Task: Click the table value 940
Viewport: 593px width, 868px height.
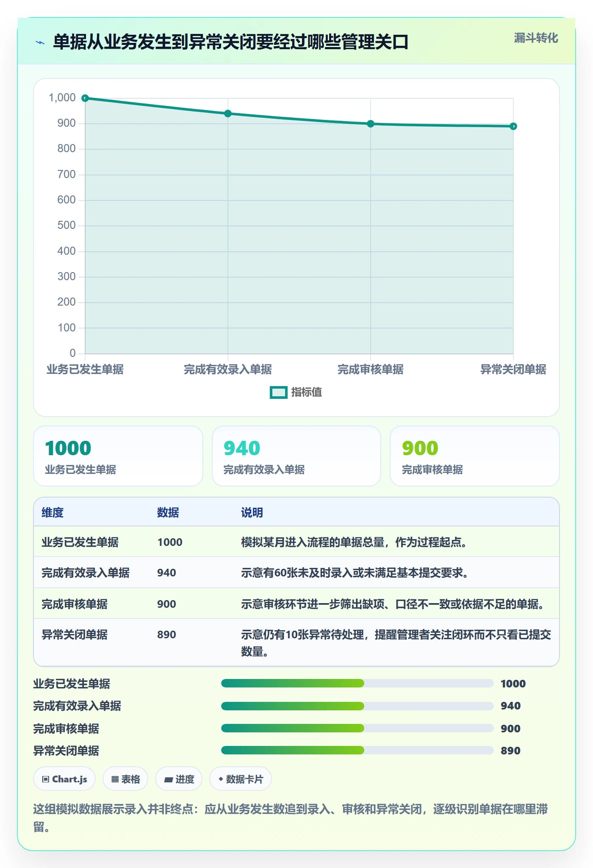Action: (x=166, y=573)
